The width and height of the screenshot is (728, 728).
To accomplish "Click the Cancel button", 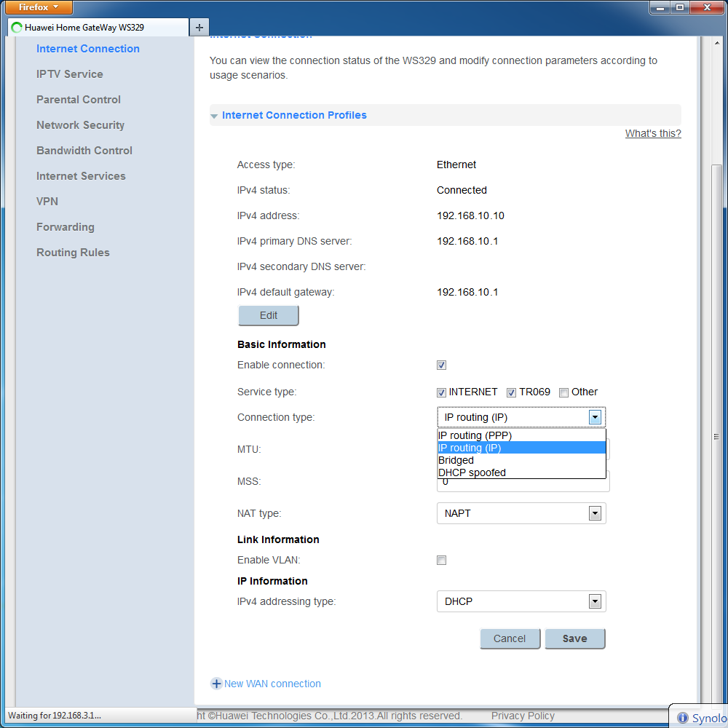I will 510,639.
